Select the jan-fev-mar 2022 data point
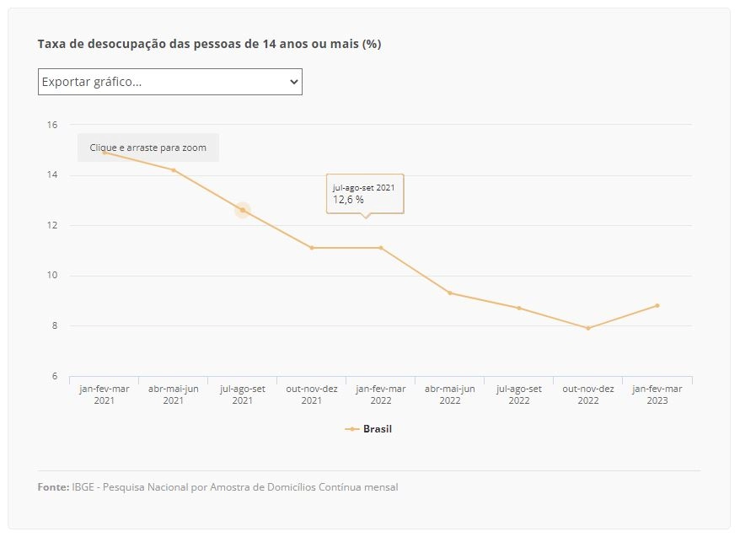Screen dimensions: 756x537 (x=381, y=248)
